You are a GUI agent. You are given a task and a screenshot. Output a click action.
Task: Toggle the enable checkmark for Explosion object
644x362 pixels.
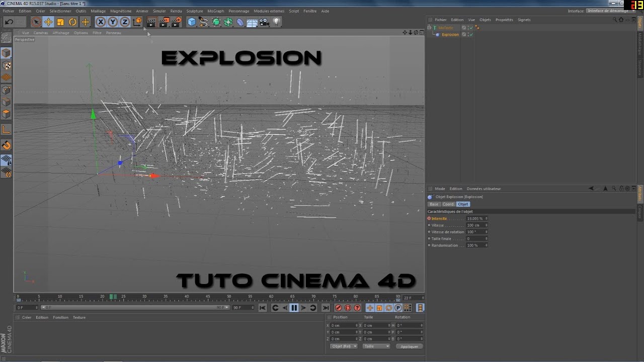[470, 35]
